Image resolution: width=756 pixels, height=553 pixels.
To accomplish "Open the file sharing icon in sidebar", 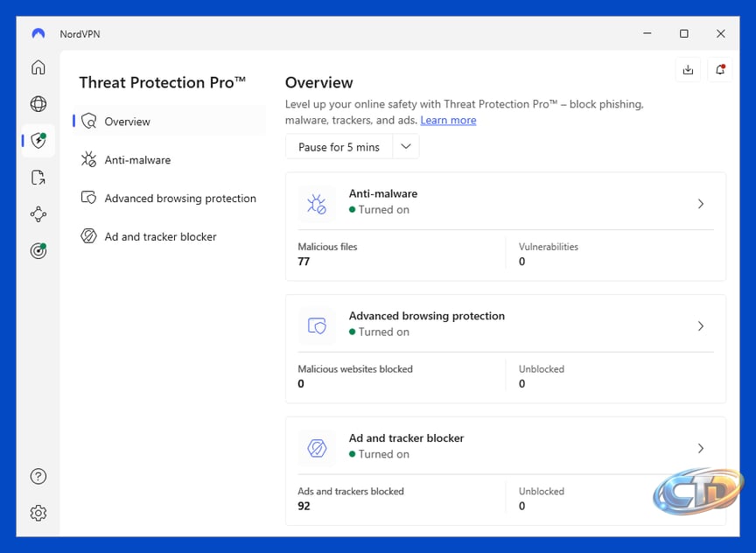I will (x=38, y=178).
